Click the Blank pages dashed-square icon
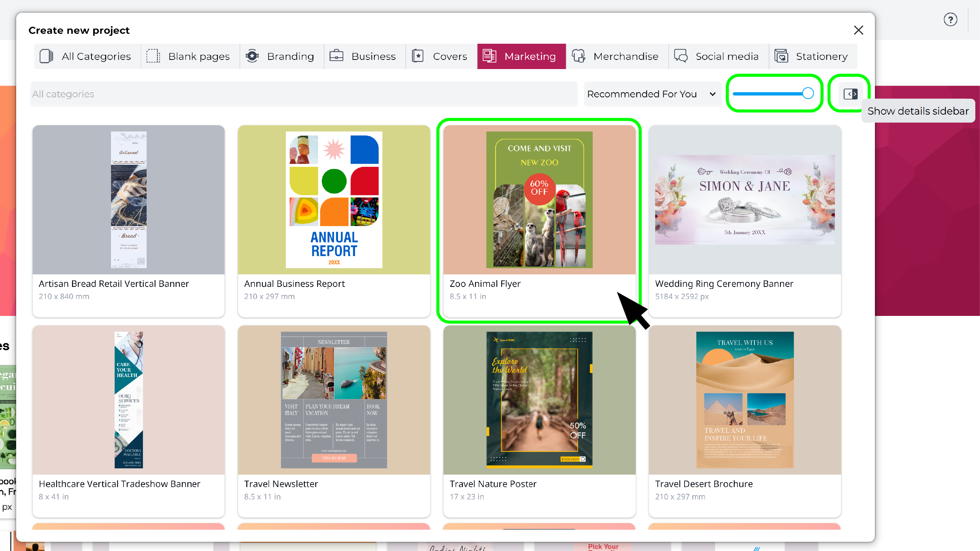 pos(153,56)
